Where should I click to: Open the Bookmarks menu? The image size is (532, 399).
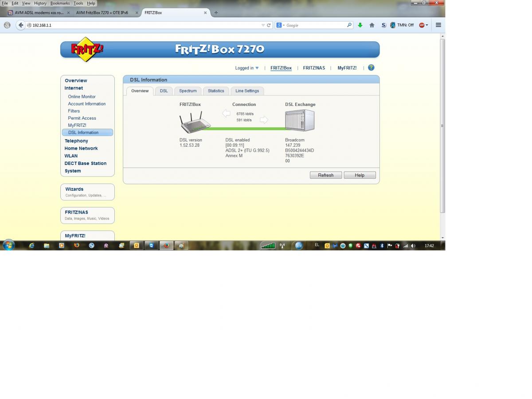(x=60, y=3)
